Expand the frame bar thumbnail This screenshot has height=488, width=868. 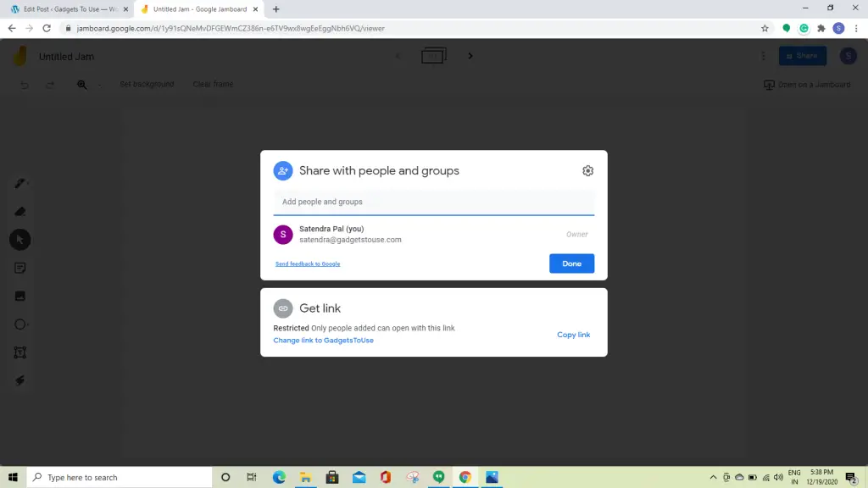pyautogui.click(x=433, y=56)
